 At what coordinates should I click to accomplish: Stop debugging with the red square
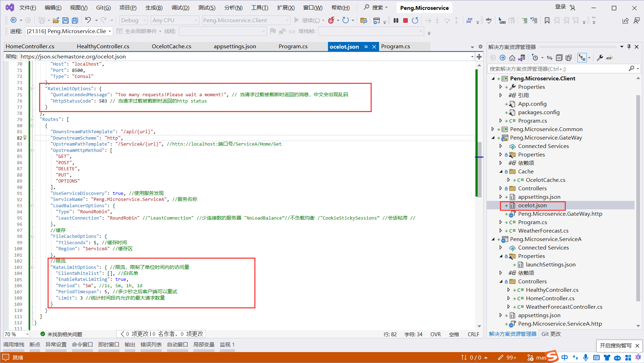pos(405,20)
